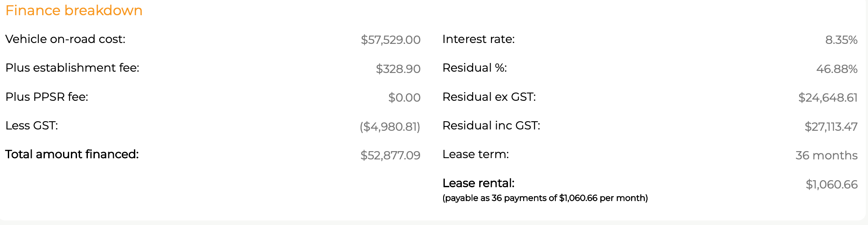Image resolution: width=868 pixels, height=225 pixels.
Task: Select the $328.90 establishment fee amount
Action: (x=398, y=69)
